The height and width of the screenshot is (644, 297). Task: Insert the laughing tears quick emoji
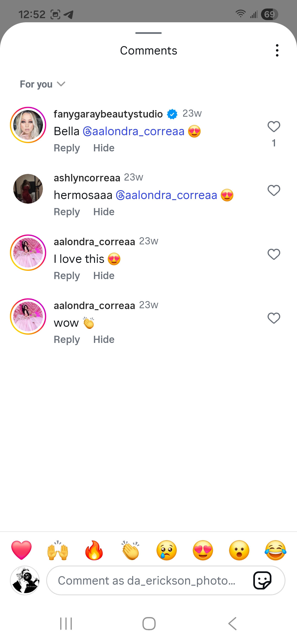[x=276, y=550]
